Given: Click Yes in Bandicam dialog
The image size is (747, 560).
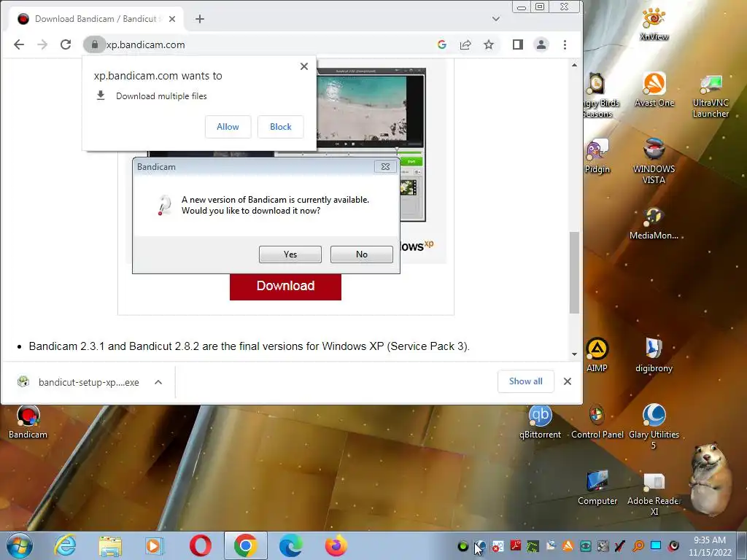Looking at the screenshot, I should click(x=290, y=254).
